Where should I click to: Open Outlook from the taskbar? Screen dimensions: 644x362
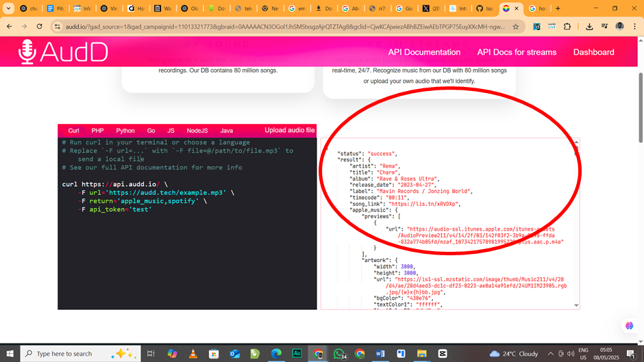click(x=234, y=353)
